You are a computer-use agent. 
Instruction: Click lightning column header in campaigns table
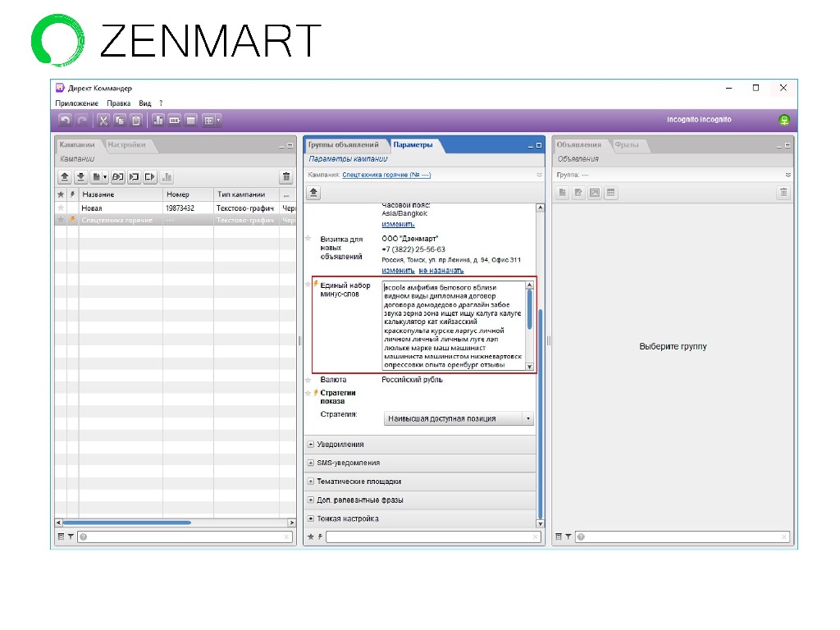pos(72,194)
